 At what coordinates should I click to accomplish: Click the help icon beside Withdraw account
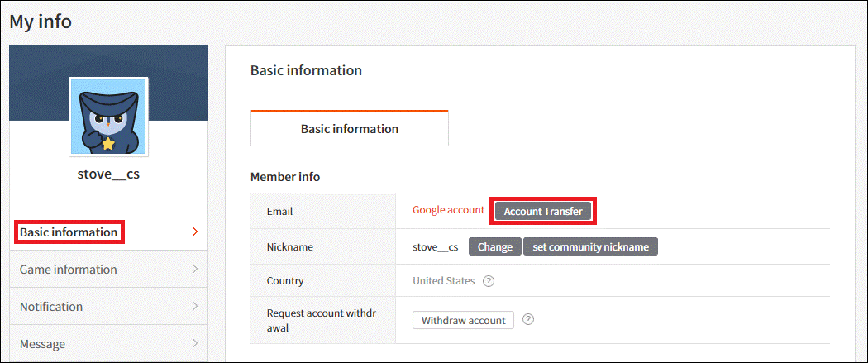528,320
